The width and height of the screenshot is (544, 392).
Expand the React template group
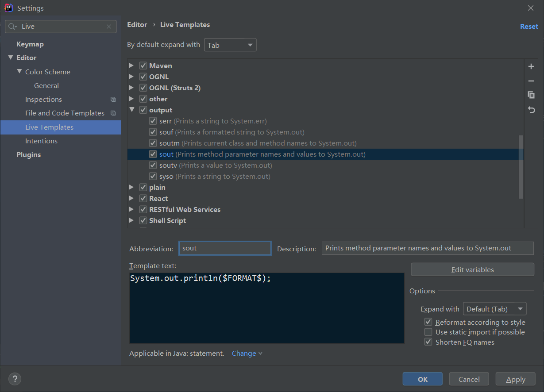[x=131, y=199]
